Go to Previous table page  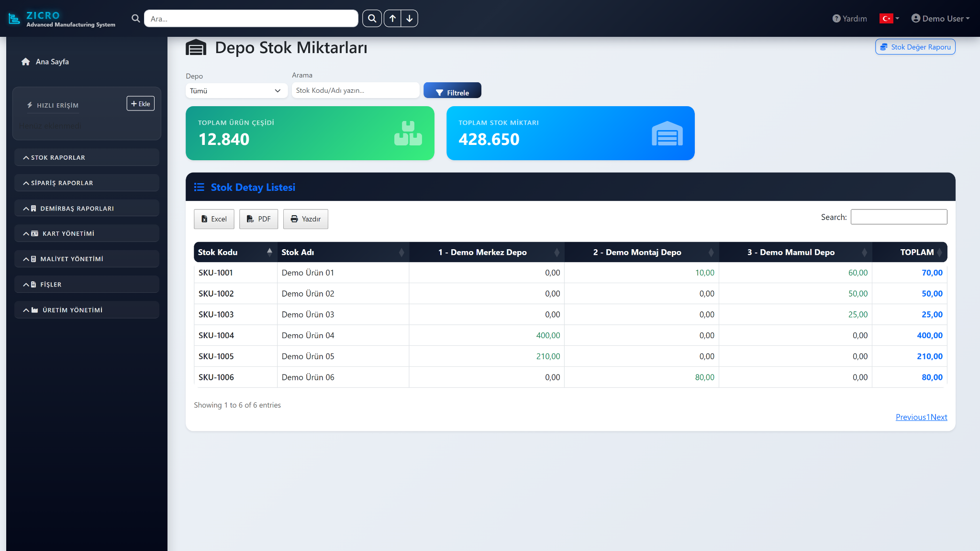click(x=911, y=417)
